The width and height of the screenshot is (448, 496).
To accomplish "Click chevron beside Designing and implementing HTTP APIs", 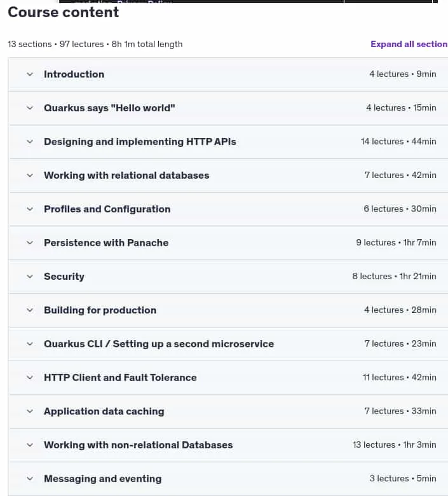I will 30,142.
